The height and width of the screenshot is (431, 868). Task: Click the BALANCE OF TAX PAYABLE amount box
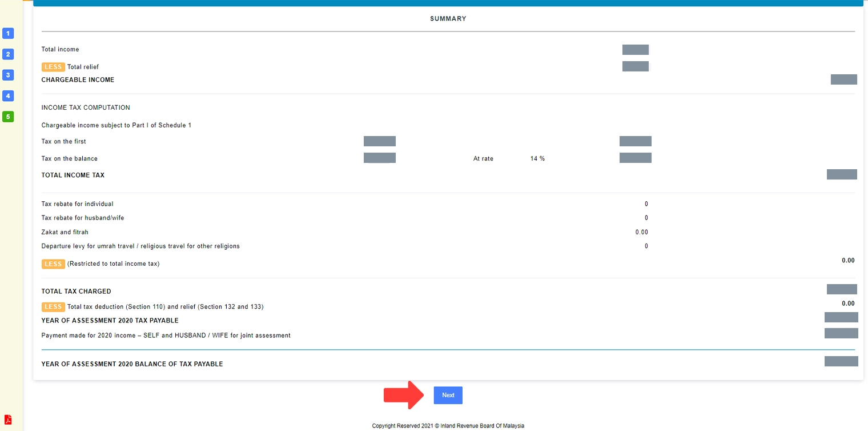click(x=841, y=361)
